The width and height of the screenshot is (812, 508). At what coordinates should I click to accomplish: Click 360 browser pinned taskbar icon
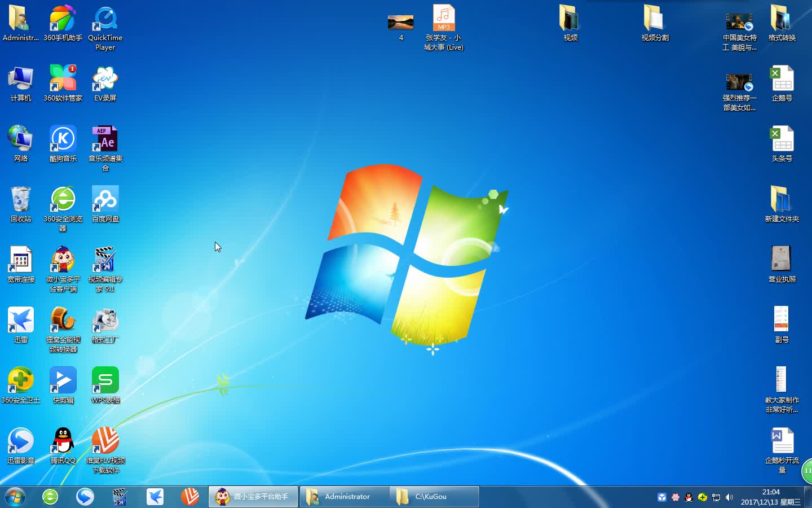coord(50,497)
